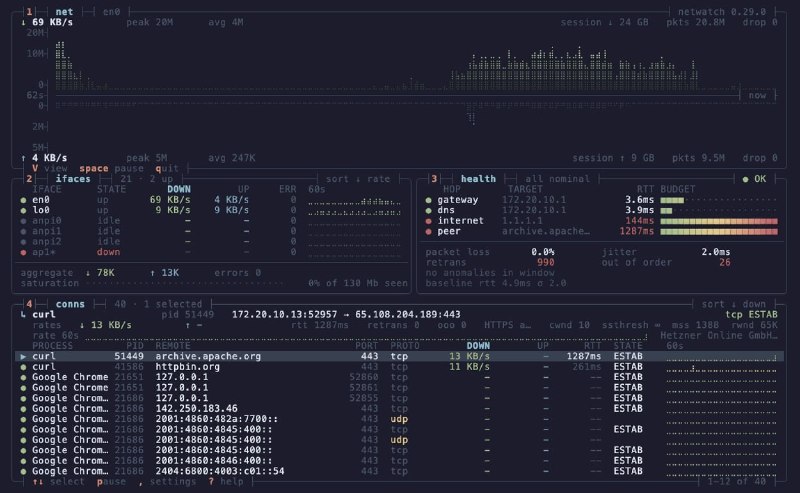Screen dimensions: 800x493
Task: Click the retrans value 990
Action: 545,263
